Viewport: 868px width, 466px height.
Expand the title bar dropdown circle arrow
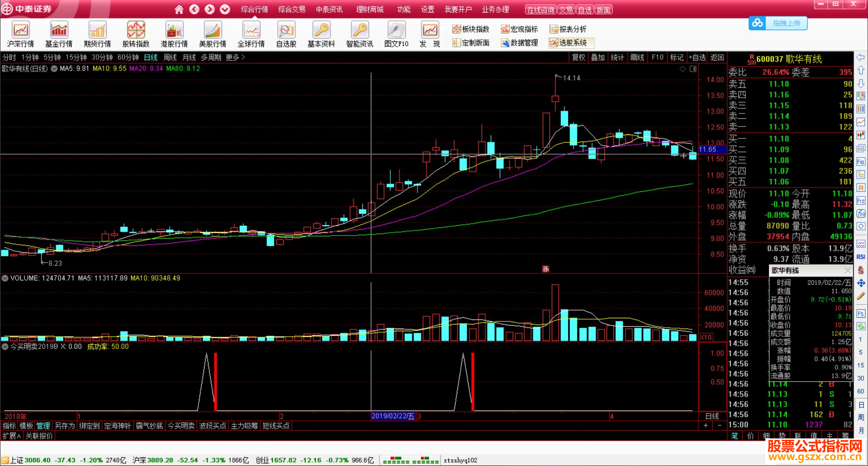[x=225, y=9]
